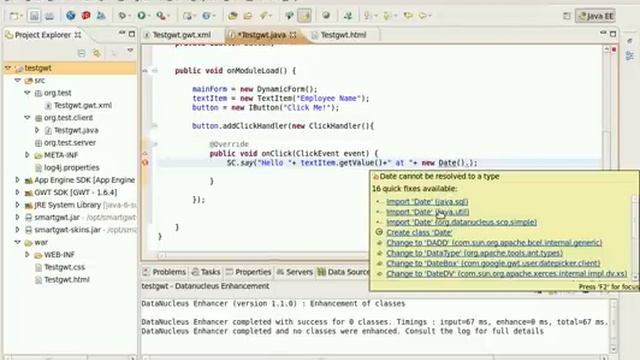Screen dimensions: 640x360
Task: Click the Print toolbar icon
Action: pyautogui.click(x=49, y=16)
